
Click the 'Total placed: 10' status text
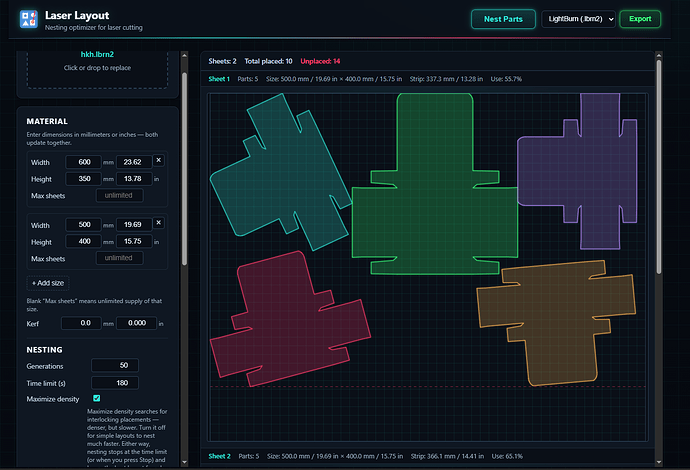click(268, 61)
